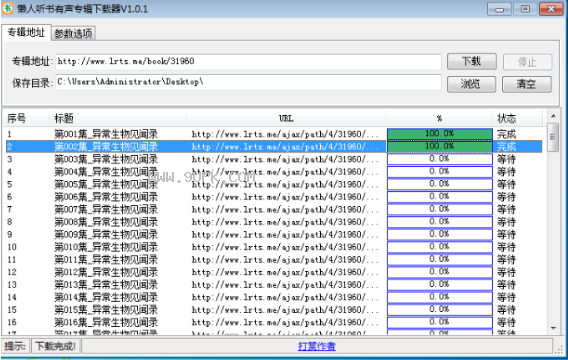Start download with the 下载 button
568x360 pixels.
pos(472,62)
